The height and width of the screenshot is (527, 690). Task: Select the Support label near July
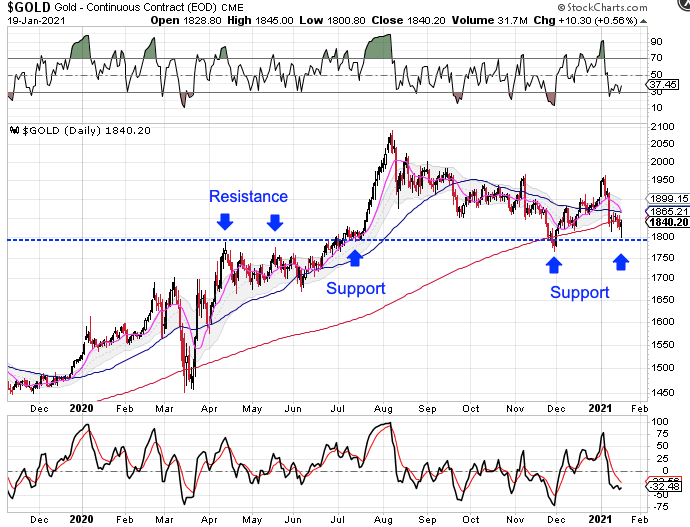click(x=354, y=288)
